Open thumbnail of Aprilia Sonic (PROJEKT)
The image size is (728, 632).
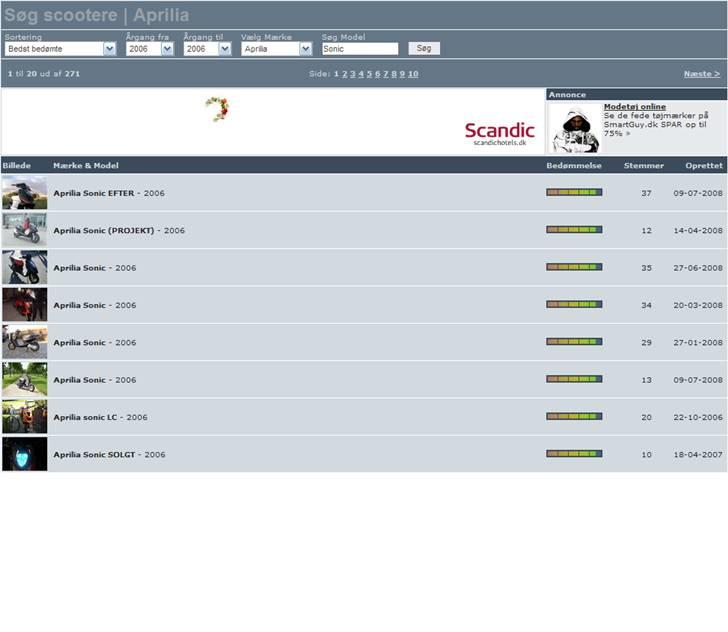[24, 230]
